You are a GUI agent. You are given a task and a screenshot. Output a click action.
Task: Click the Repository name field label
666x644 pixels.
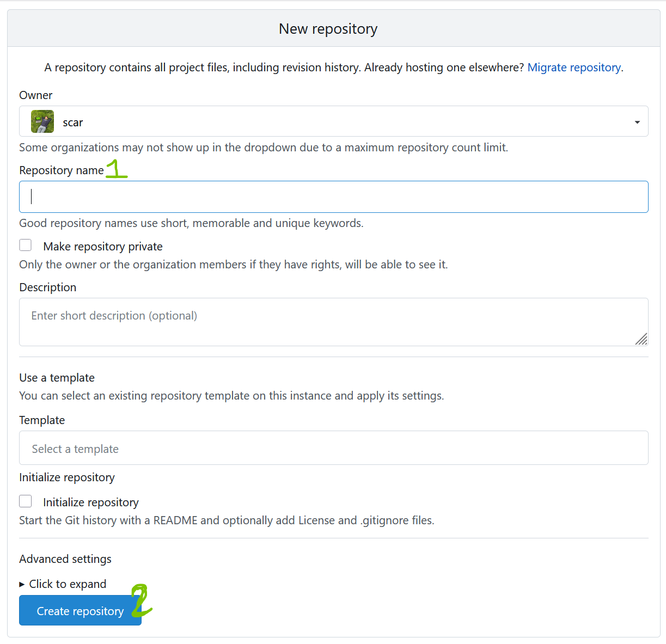pyautogui.click(x=62, y=170)
